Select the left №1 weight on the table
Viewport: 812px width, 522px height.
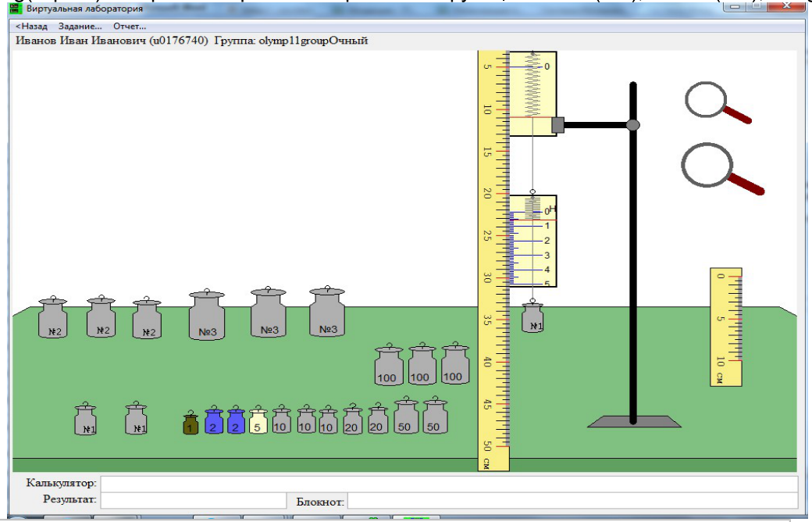(85, 419)
